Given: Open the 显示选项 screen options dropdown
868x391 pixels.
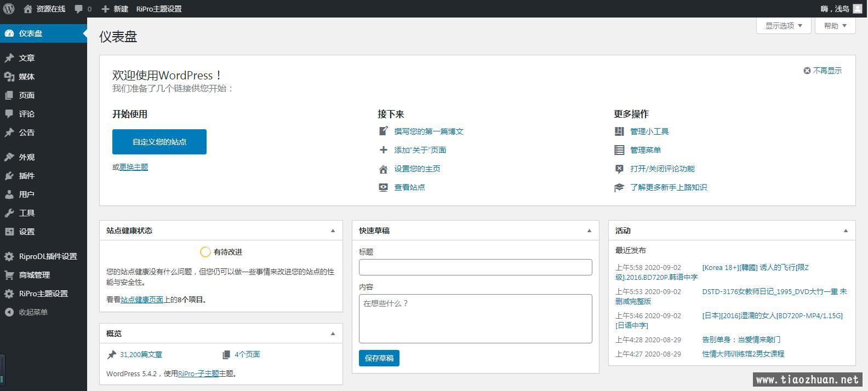Looking at the screenshot, I should click(x=784, y=26).
